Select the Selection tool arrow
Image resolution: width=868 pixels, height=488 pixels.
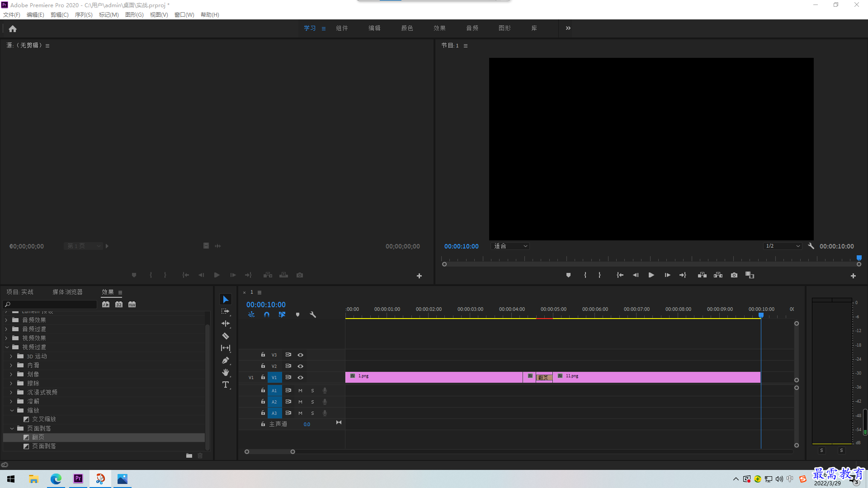point(226,300)
